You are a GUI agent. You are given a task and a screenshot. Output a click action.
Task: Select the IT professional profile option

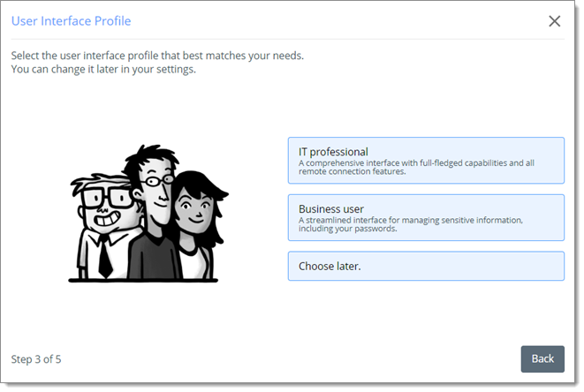click(426, 161)
